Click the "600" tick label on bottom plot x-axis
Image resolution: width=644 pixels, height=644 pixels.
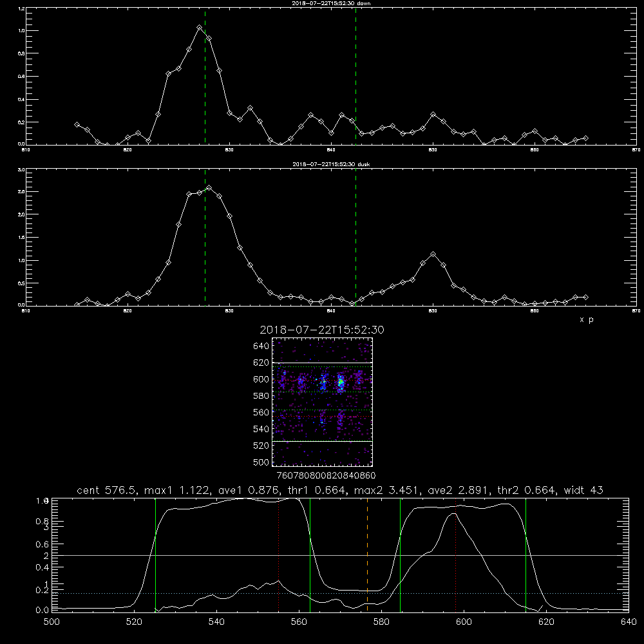464,622
